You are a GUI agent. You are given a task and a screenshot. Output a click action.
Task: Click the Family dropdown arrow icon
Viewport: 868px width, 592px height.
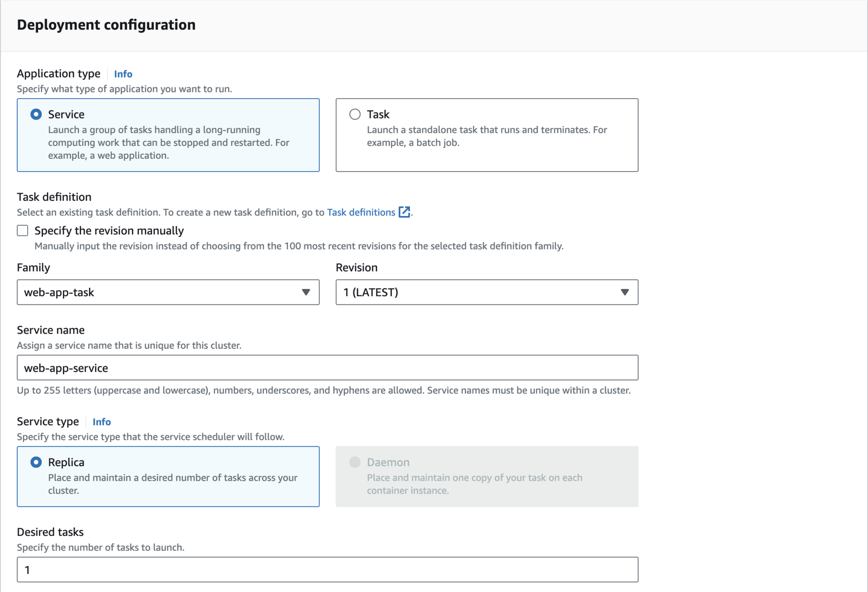click(306, 292)
